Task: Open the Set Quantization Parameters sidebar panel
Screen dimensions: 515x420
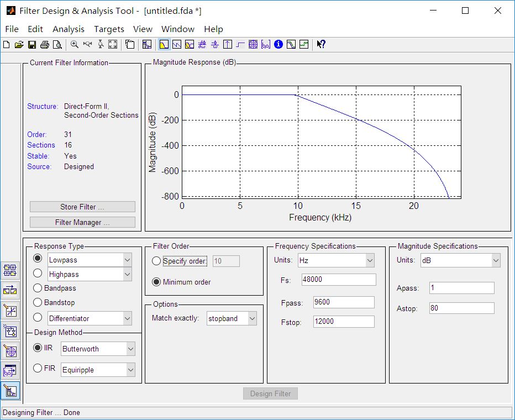Action: [10, 311]
